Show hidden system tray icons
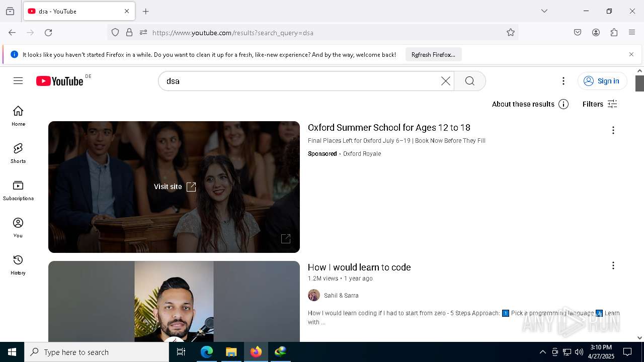The height and width of the screenshot is (362, 644). 542,352
